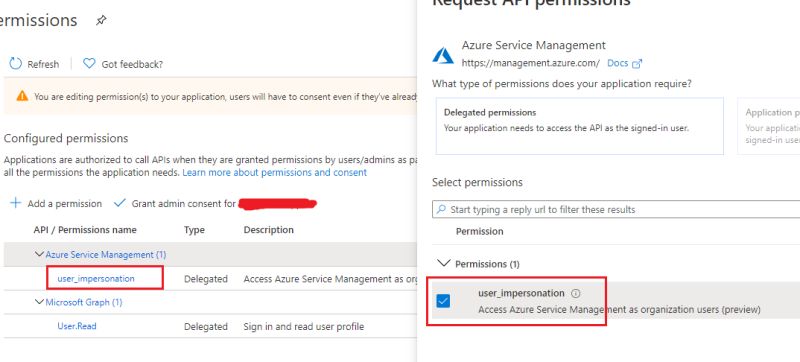
Task: Open the Got feedback? link
Action: click(x=132, y=64)
